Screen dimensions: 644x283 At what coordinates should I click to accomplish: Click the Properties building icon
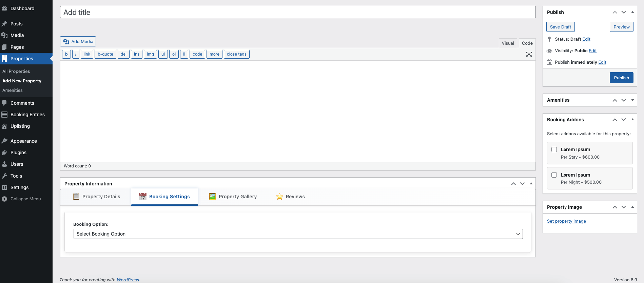4,59
